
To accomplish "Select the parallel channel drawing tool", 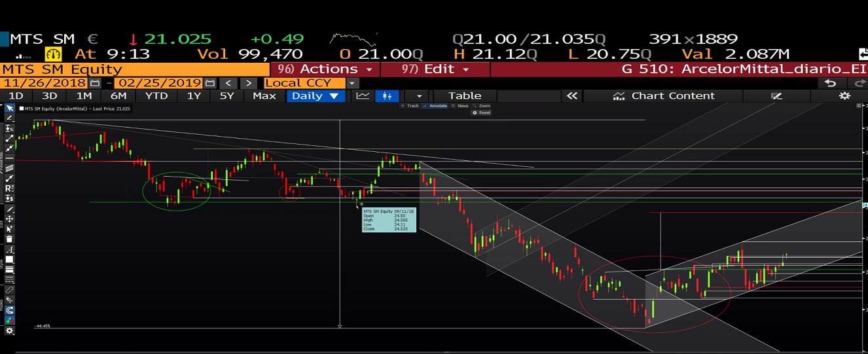I will (x=9, y=168).
